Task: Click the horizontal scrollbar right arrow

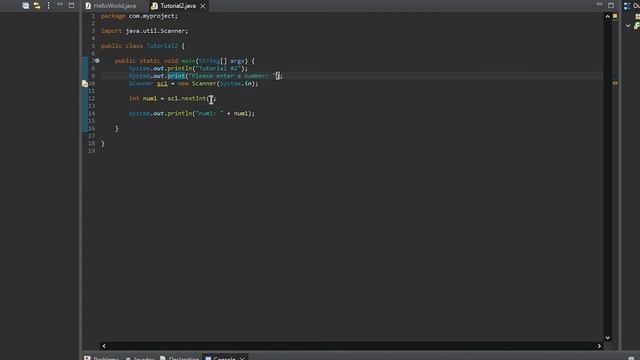Action: coord(599,346)
